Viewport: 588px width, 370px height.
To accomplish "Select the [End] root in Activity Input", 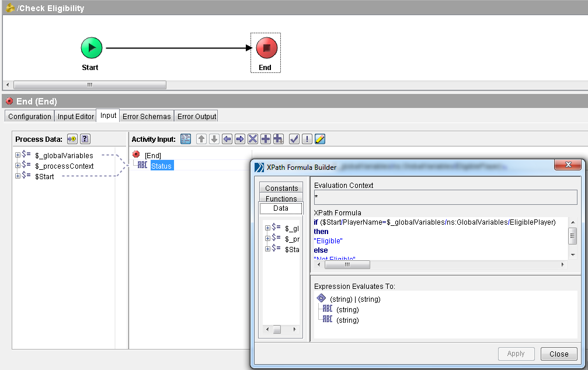I will point(153,156).
